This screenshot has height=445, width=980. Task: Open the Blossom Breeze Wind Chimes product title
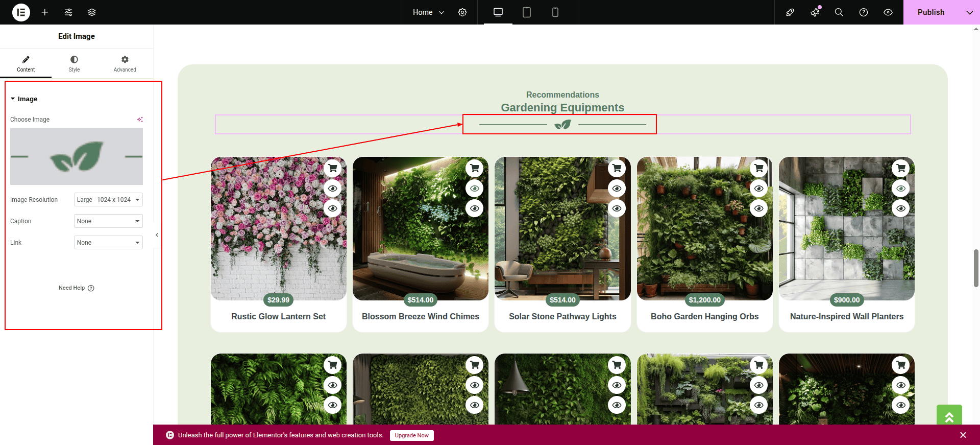click(x=421, y=317)
